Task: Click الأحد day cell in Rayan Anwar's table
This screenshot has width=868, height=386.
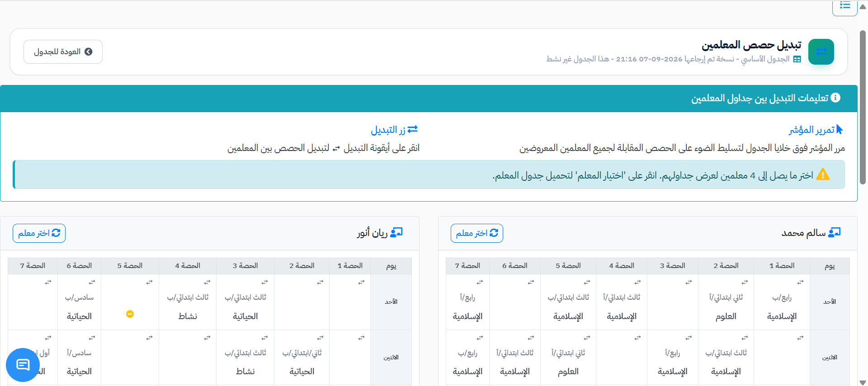Action: click(x=391, y=302)
